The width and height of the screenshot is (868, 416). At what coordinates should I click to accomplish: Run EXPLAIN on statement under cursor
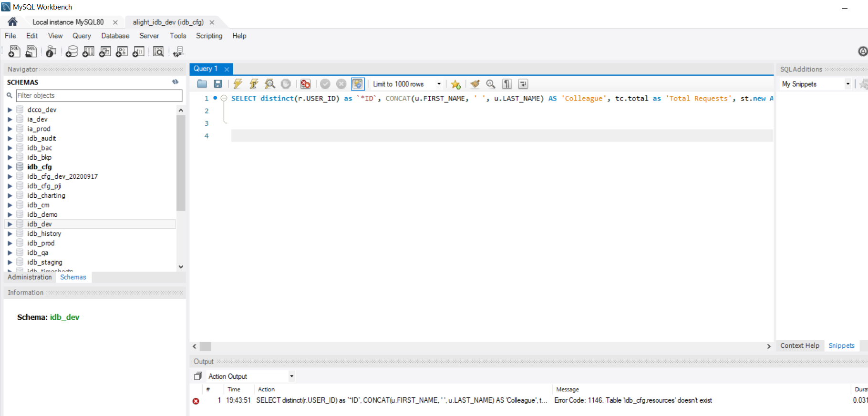[270, 84]
